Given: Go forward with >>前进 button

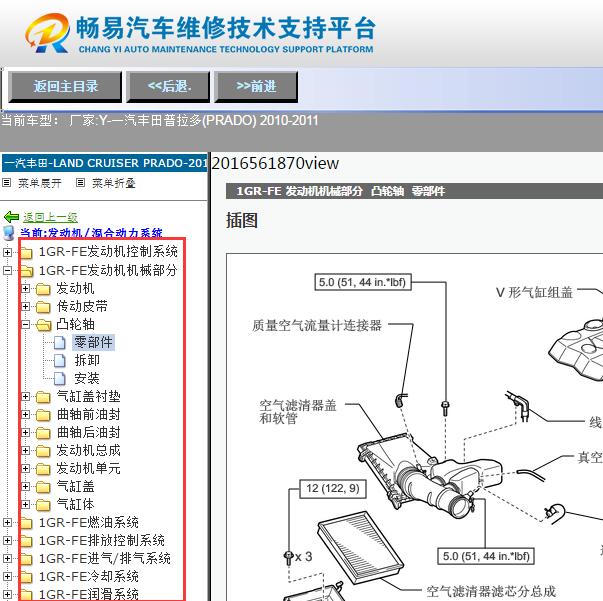Looking at the screenshot, I should [x=256, y=87].
